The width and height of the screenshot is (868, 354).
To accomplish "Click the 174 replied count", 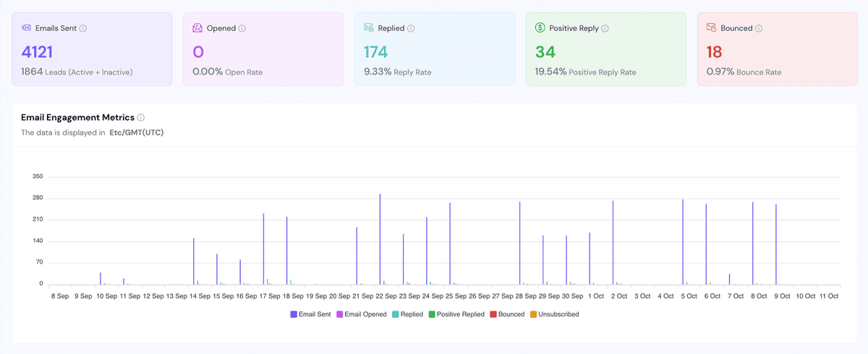I will click(376, 52).
